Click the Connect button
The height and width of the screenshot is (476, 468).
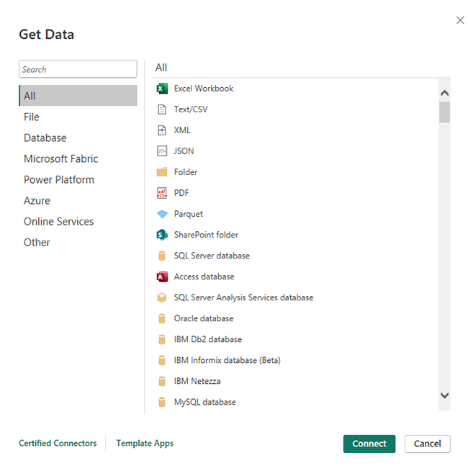click(x=369, y=444)
